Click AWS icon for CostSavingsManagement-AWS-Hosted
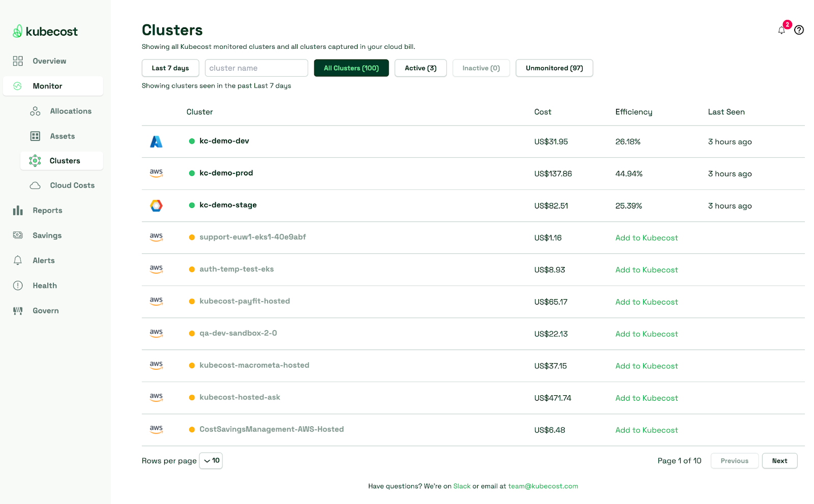Viewport: 814px width, 504px height. click(156, 429)
